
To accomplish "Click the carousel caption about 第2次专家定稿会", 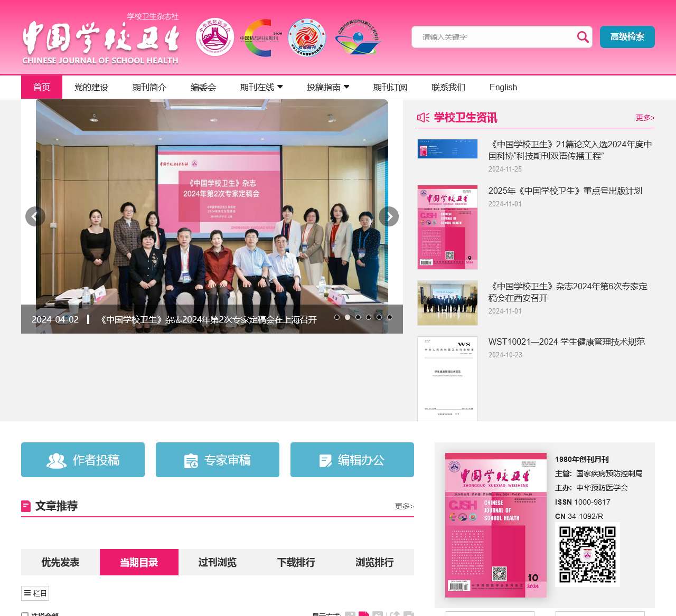I will [x=208, y=319].
